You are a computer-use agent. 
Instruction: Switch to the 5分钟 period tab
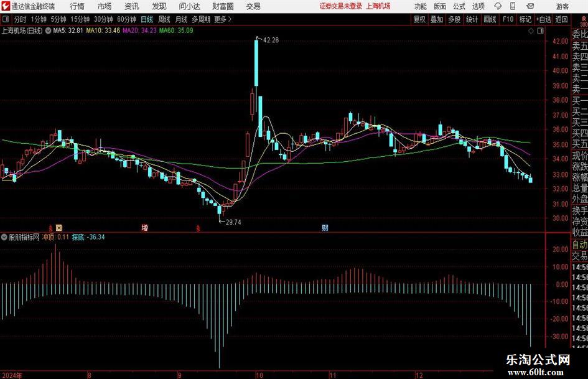58,19
